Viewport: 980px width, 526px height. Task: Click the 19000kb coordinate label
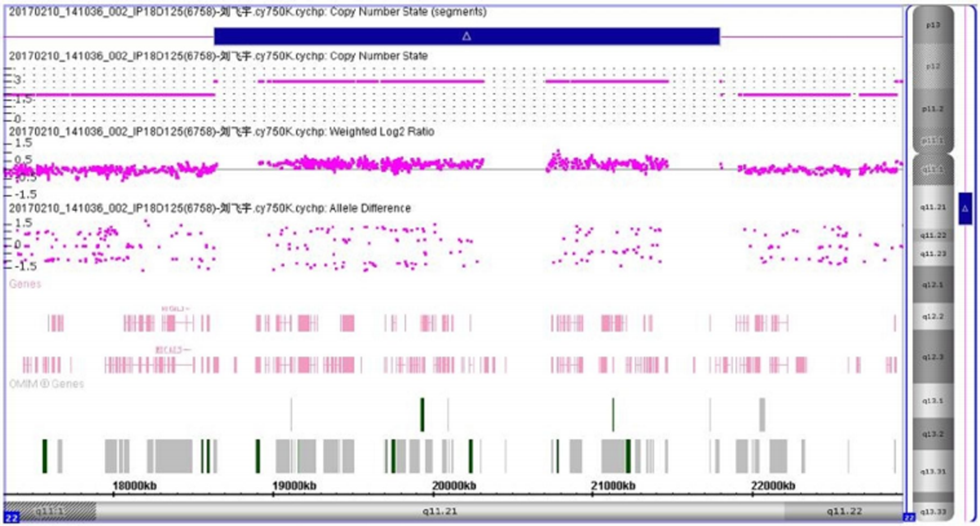point(294,486)
